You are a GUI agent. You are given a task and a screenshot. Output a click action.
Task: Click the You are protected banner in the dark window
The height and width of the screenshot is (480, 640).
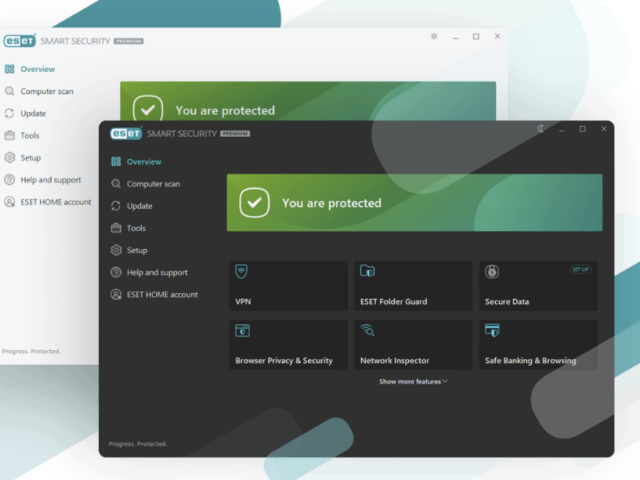pos(414,203)
